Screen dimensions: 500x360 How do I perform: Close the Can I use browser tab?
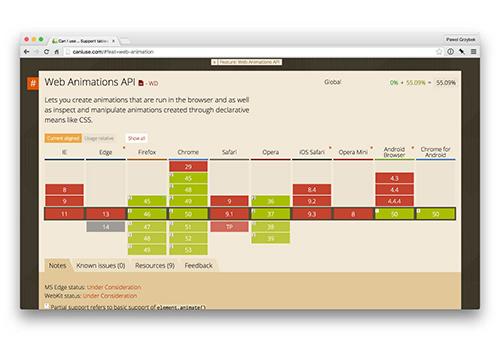(113, 41)
